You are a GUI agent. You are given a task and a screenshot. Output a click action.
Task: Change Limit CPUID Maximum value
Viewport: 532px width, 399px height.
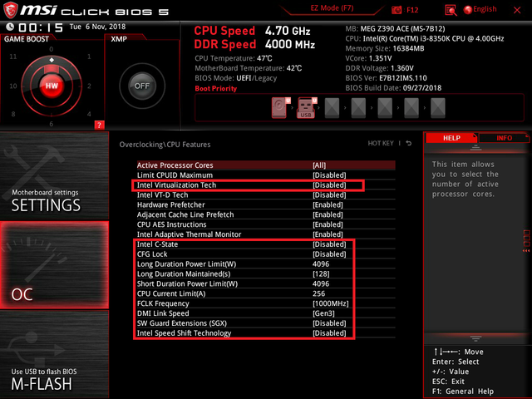click(266, 175)
